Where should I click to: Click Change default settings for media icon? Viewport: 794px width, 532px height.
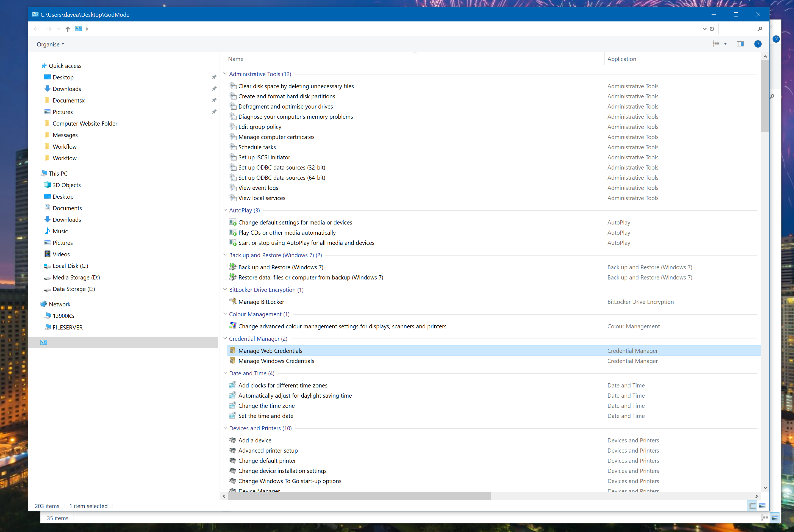click(233, 222)
